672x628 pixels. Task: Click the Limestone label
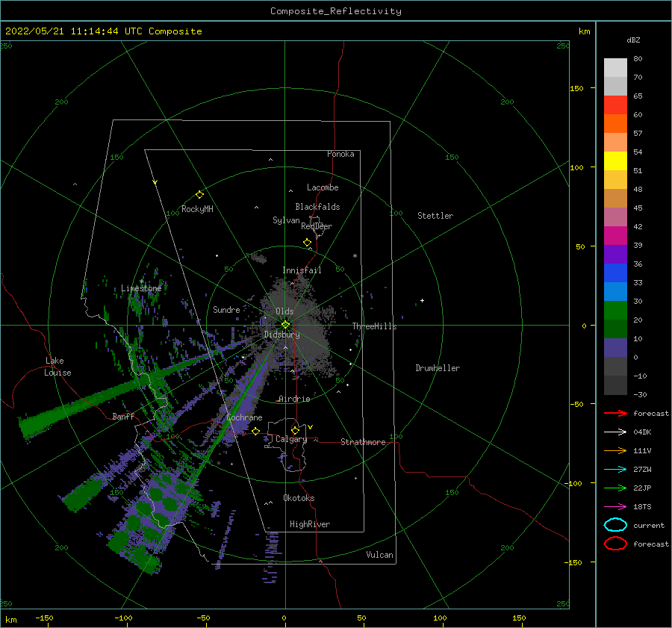click(141, 288)
